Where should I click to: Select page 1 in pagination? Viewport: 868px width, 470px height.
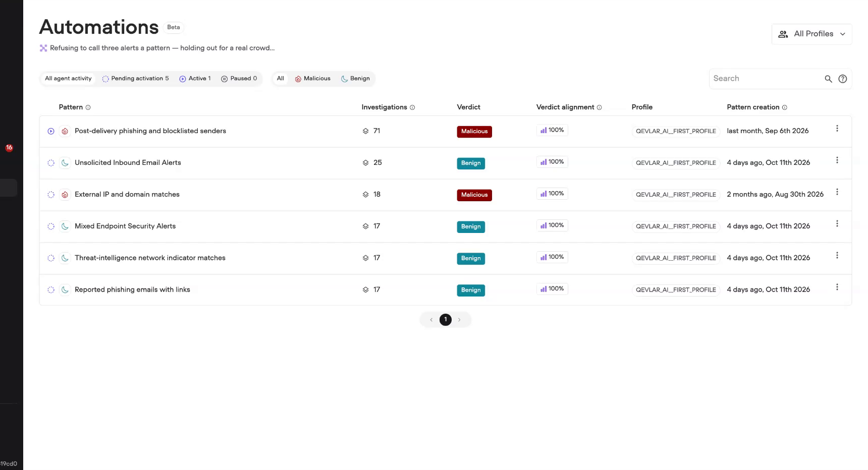[x=446, y=320]
